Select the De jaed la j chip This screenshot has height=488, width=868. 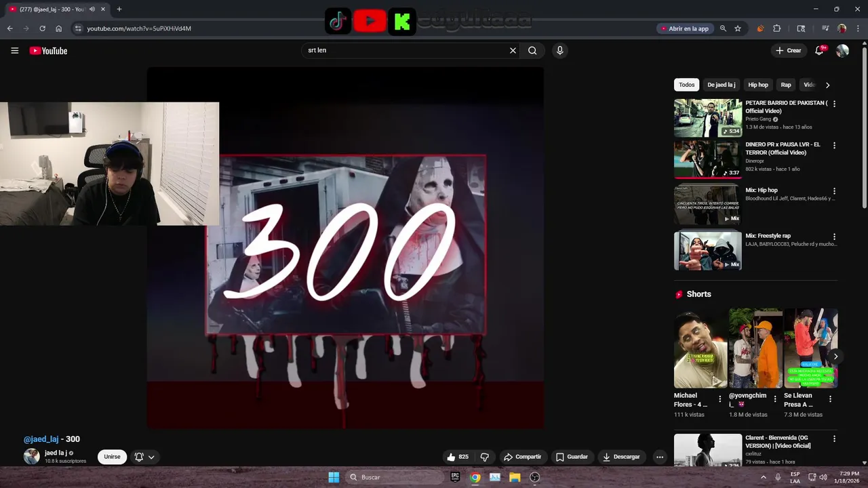[x=721, y=85]
